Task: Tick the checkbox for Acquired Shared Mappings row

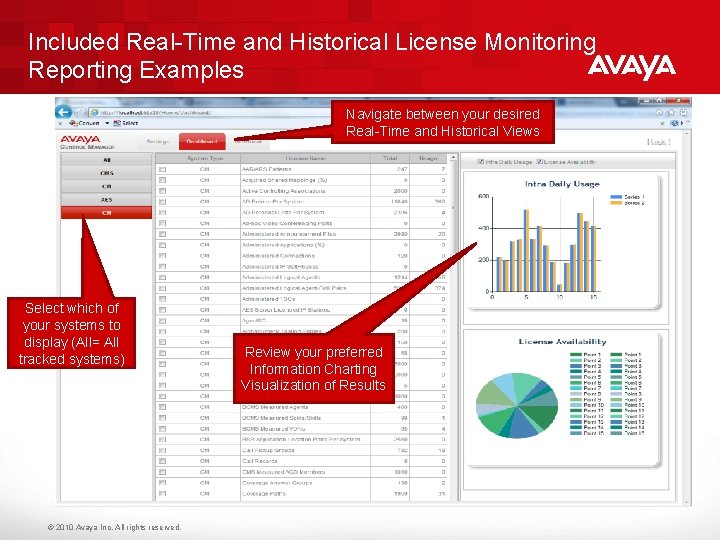Action: 163,180
